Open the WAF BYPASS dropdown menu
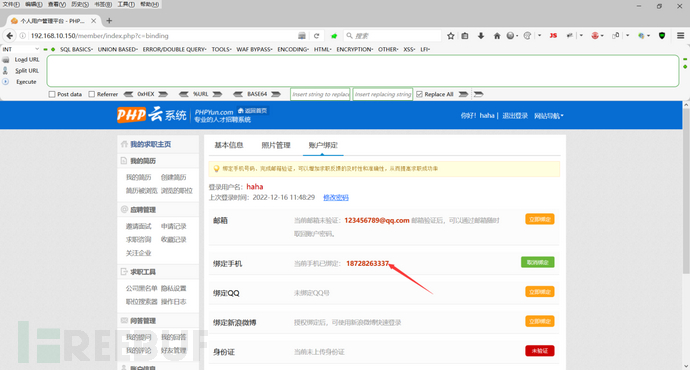Image resolution: width=690 pixels, height=370 pixels. 254,49
